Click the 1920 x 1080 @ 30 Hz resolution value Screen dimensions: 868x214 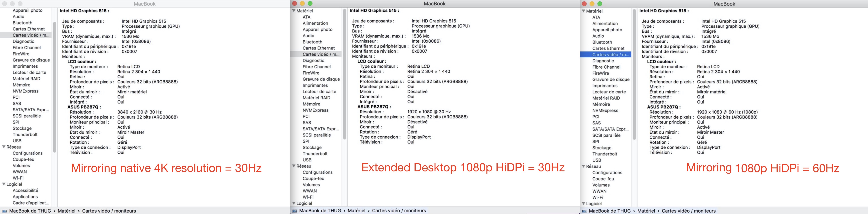pos(429,112)
